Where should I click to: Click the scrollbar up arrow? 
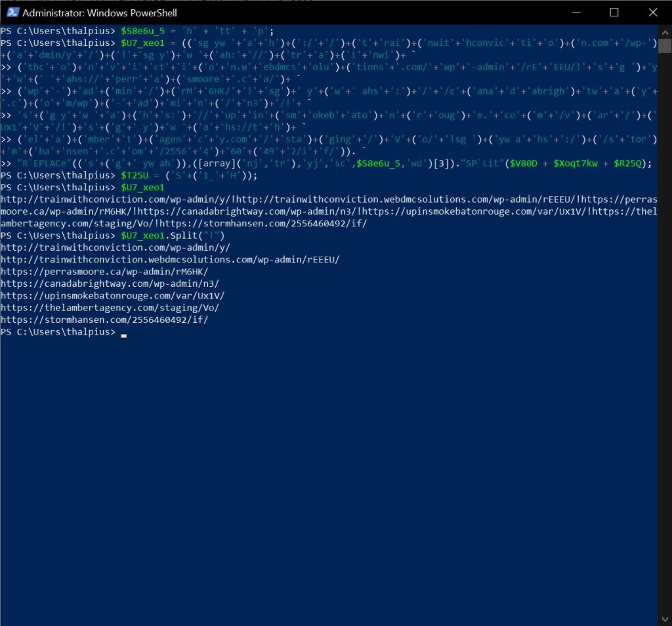665,31
